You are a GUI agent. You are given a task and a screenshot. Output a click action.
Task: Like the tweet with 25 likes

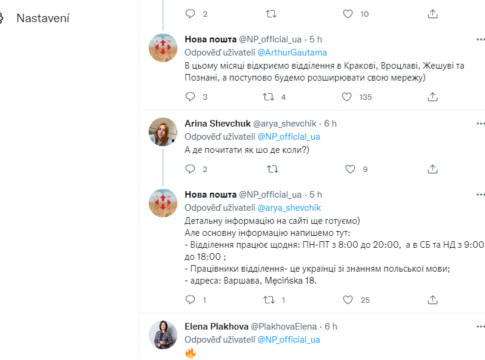(x=348, y=300)
